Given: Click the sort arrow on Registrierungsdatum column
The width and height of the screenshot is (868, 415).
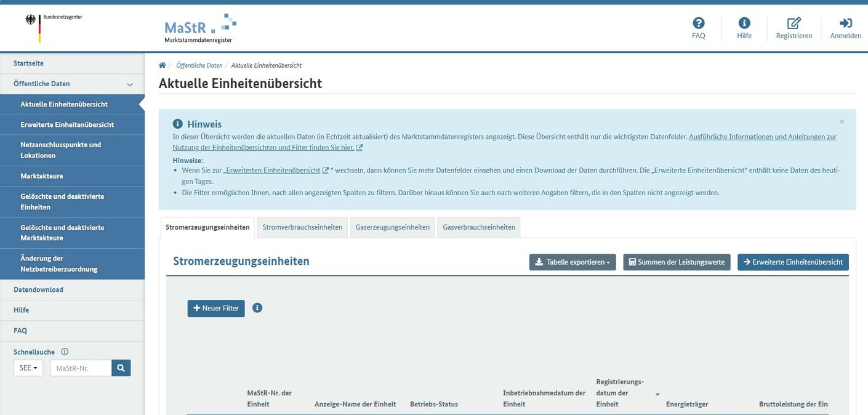Looking at the screenshot, I should (657, 394).
